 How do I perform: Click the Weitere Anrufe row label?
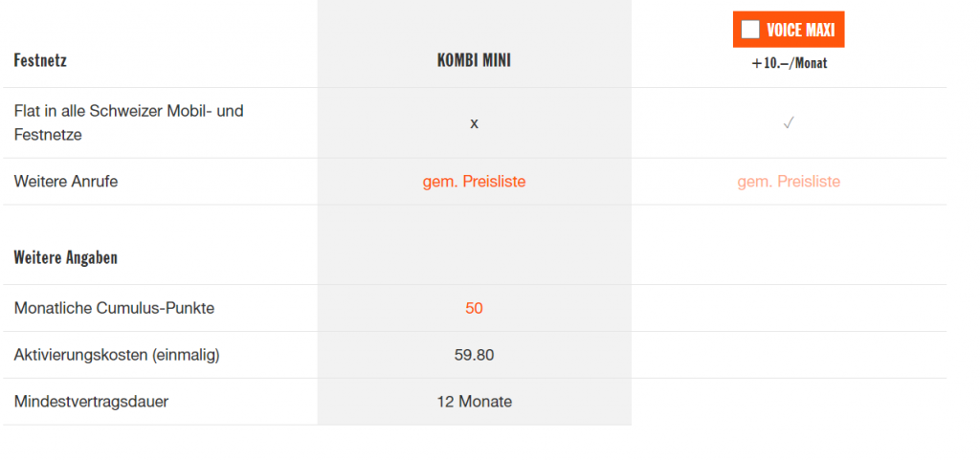66,182
